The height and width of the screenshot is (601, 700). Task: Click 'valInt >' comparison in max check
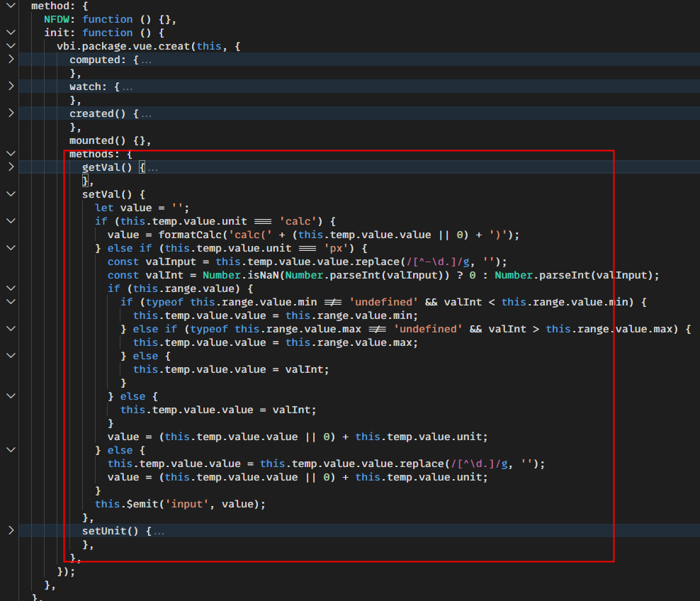[514, 329]
